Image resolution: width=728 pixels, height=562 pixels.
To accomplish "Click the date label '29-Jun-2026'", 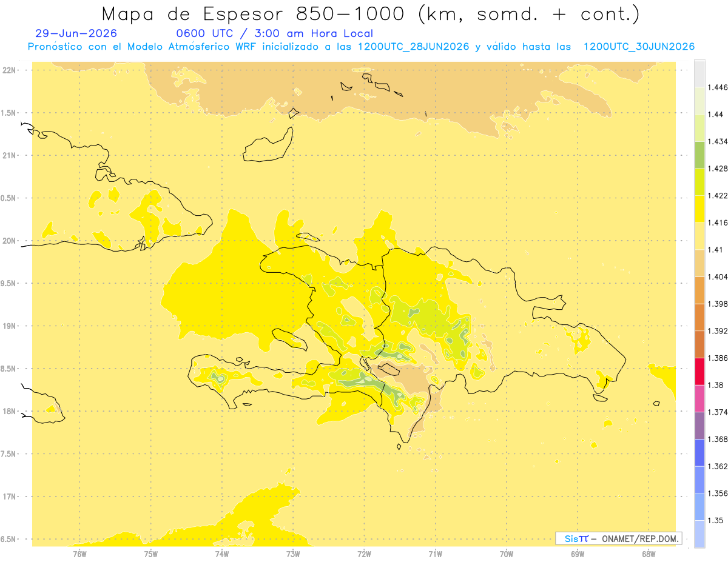I will click(x=76, y=33).
